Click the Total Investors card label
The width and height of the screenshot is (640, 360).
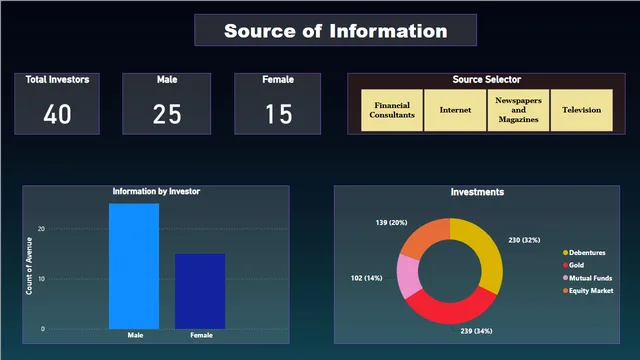coord(57,80)
